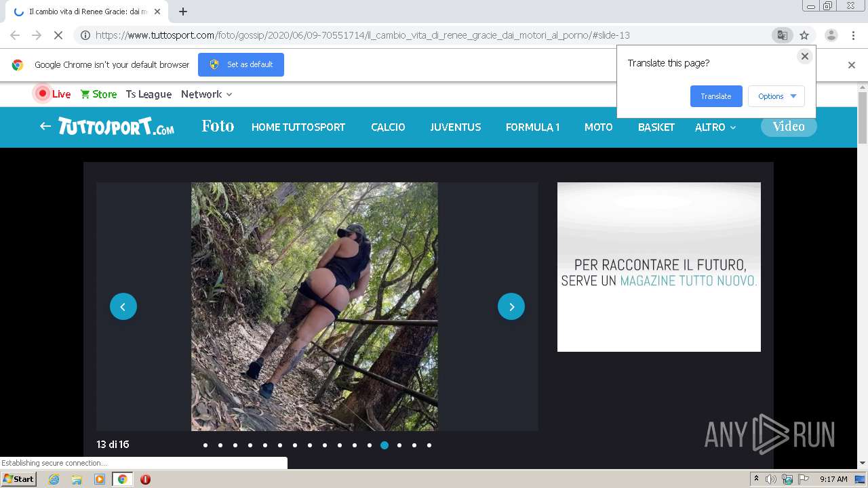Stop loading the page

coord(58,35)
